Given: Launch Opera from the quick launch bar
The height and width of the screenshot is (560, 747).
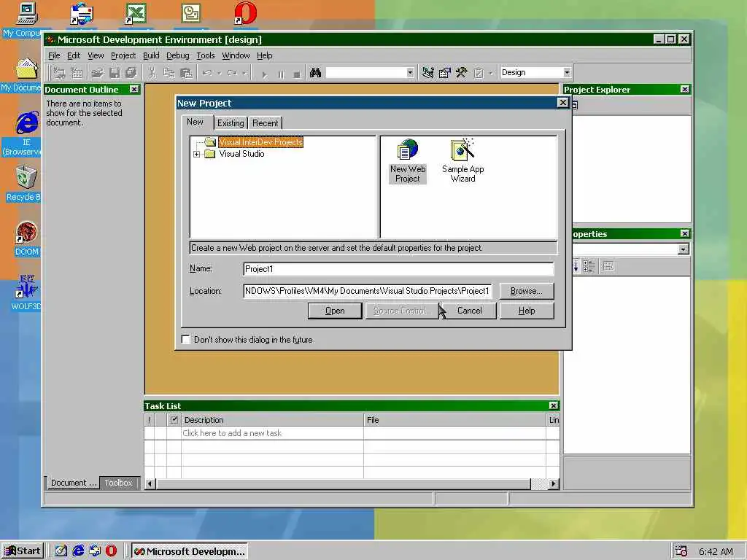Looking at the screenshot, I should point(111,551).
